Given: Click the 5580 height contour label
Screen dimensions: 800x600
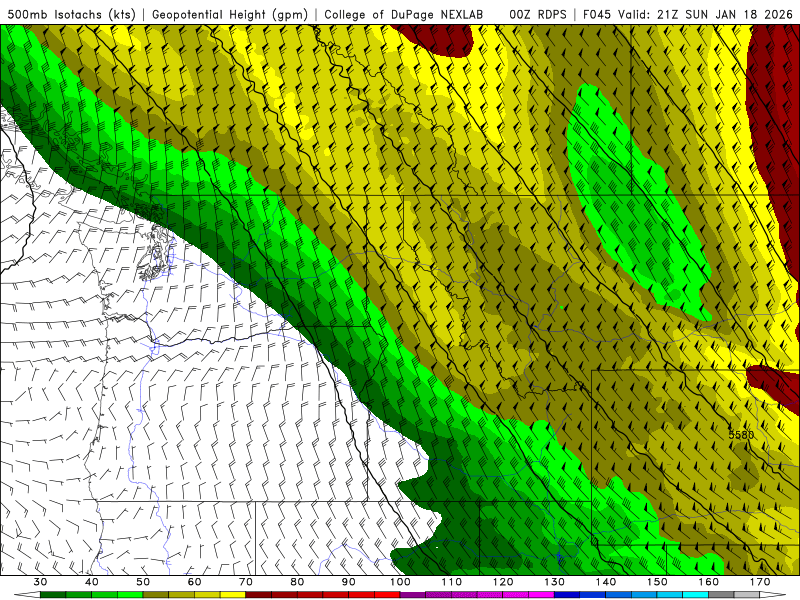Looking at the screenshot, I should tap(741, 435).
